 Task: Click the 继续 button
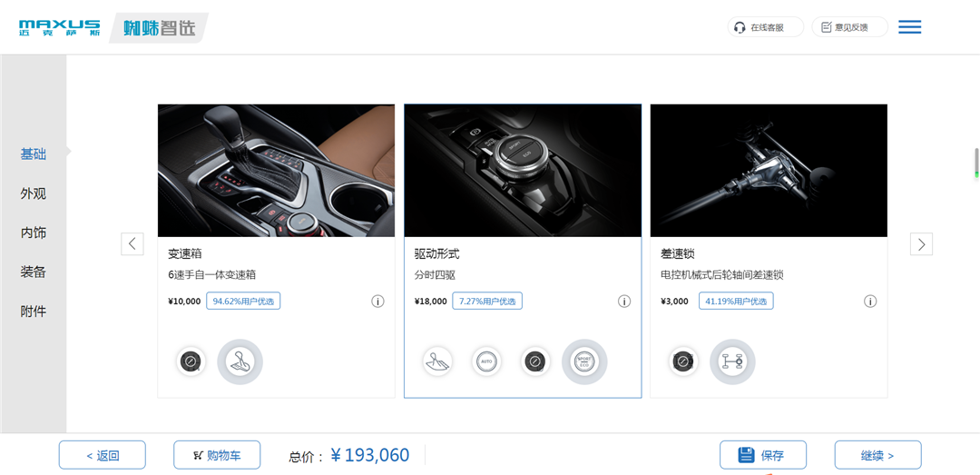(877, 455)
